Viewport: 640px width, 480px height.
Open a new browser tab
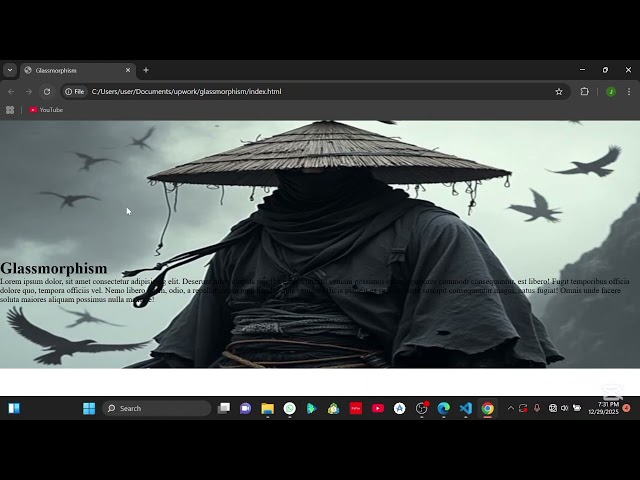click(x=146, y=70)
